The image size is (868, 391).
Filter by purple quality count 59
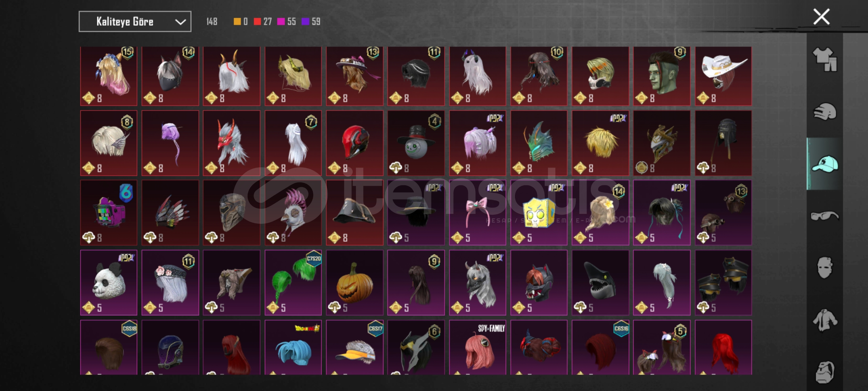click(311, 22)
